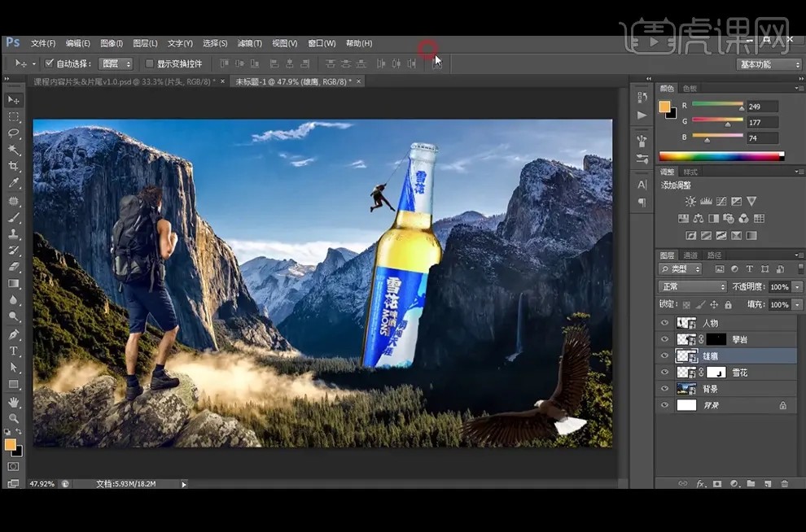
Task: Add a Curves adjustment
Action: pyautogui.click(x=721, y=201)
